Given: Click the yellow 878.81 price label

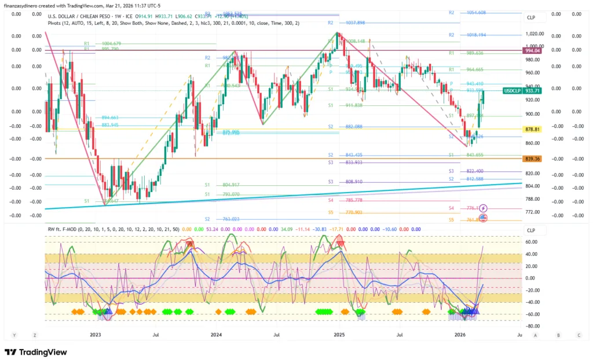Looking at the screenshot, I should tap(532, 130).
